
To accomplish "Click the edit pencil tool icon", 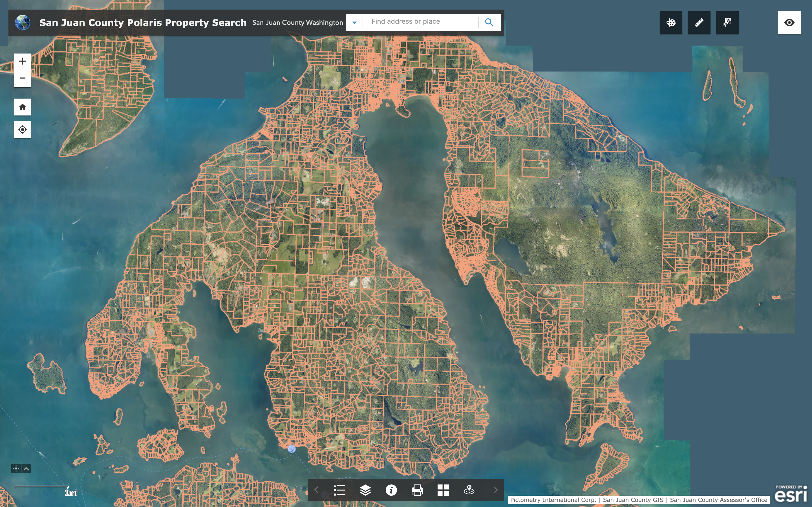I will pos(699,22).
